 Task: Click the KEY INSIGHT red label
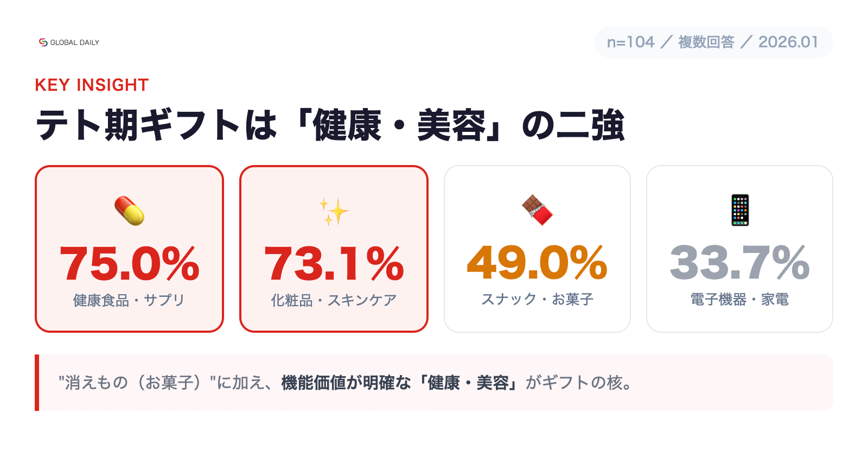click(92, 85)
